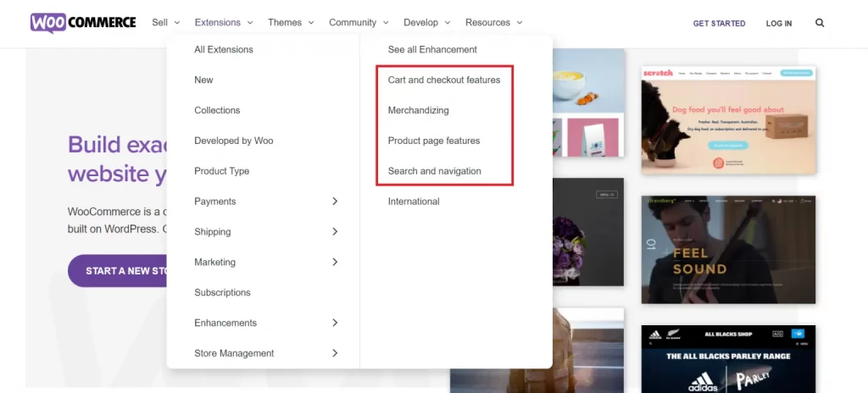The width and height of the screenshot is (868, 393).
Task: Expand the Marketing submenu arrow
Action: coord(335,263)
